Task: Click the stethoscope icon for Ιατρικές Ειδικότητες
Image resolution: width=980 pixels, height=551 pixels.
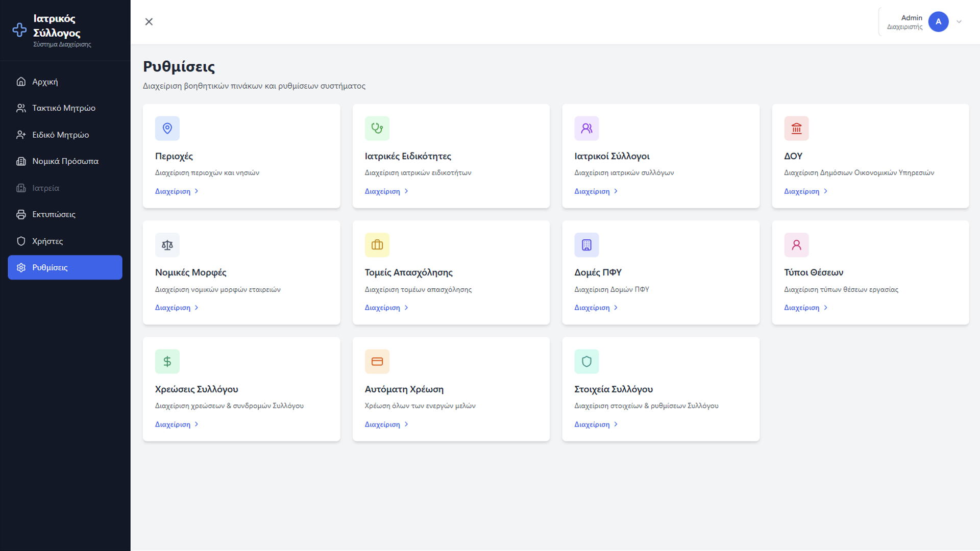Action: point(377,128)
